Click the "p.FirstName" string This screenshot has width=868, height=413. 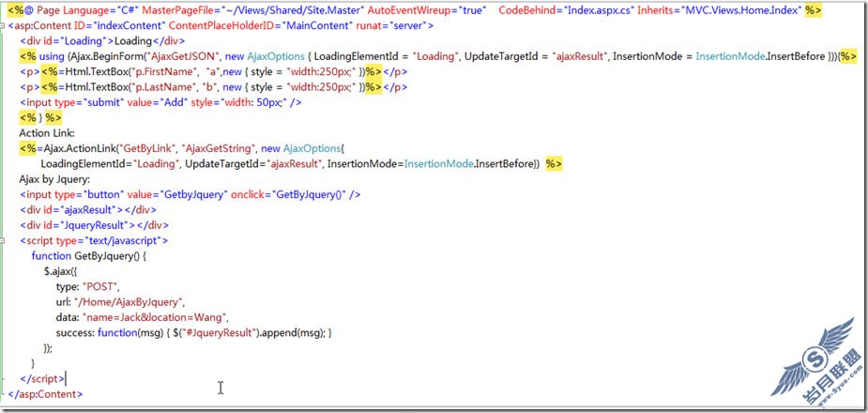click(x=164, y=72)
